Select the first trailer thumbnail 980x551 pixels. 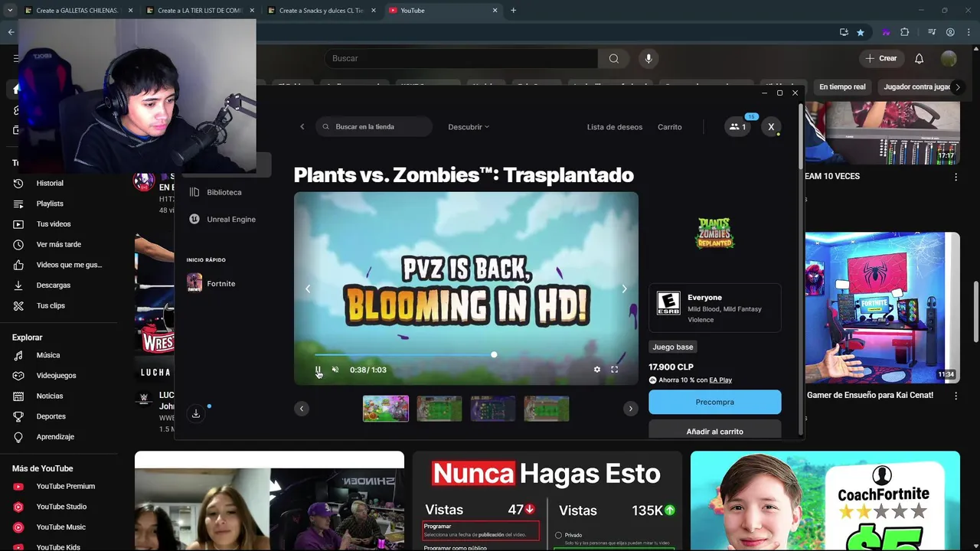(386, 409)
